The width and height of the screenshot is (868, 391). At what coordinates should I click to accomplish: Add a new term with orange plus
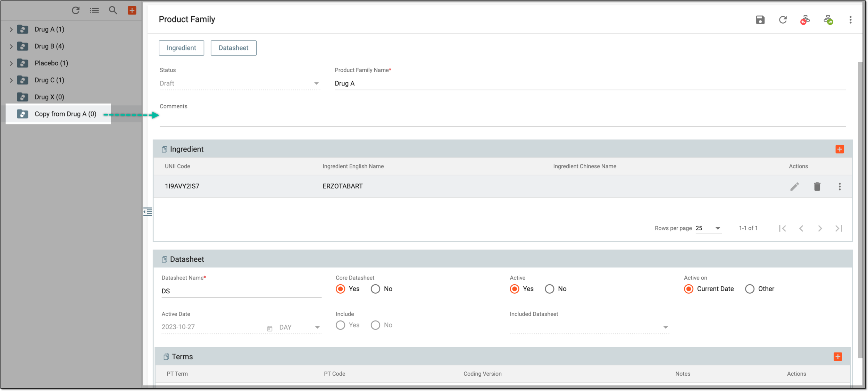[x=838, y=357]
